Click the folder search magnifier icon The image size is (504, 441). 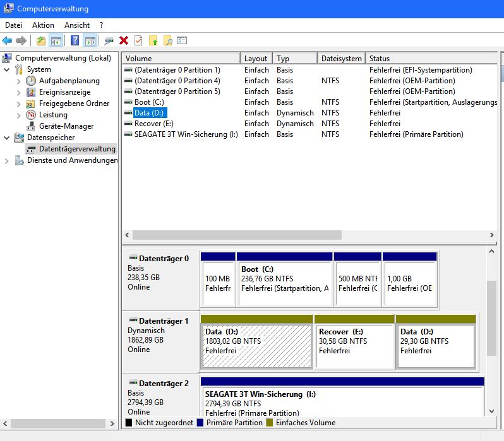(x=168, y=41)
